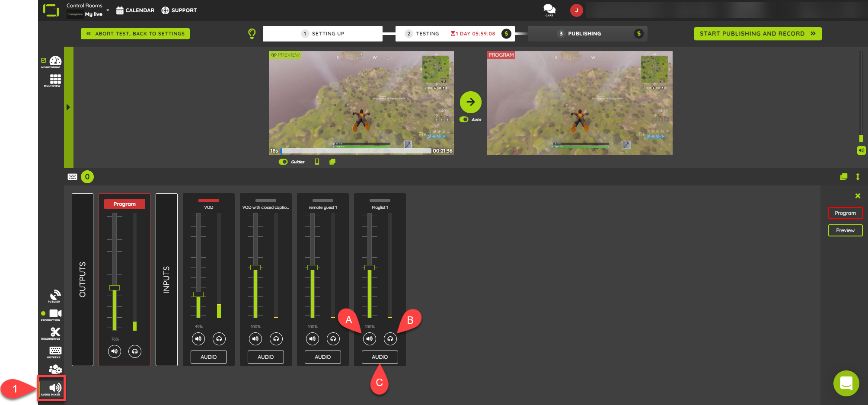Click the master volume speaker icon at right
Screen dimensions: 868x405
tap(861, 150)
